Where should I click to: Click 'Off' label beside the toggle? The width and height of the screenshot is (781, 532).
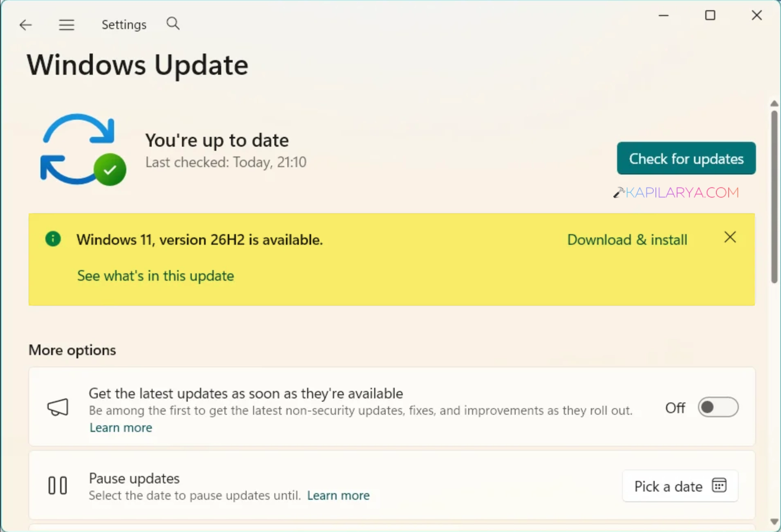tap(675, 408)
